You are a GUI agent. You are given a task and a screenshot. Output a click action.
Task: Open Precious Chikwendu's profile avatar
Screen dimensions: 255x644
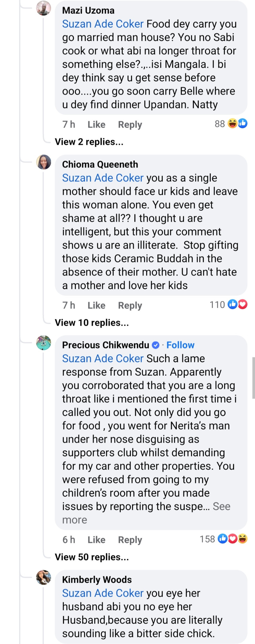click(44, 343)
